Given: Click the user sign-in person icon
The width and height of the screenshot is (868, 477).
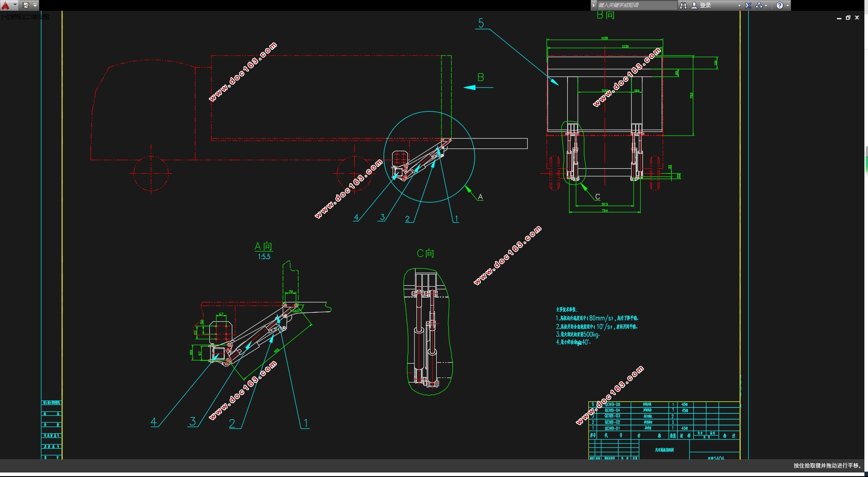Looking at the screenshot, I should pos(694,5).
